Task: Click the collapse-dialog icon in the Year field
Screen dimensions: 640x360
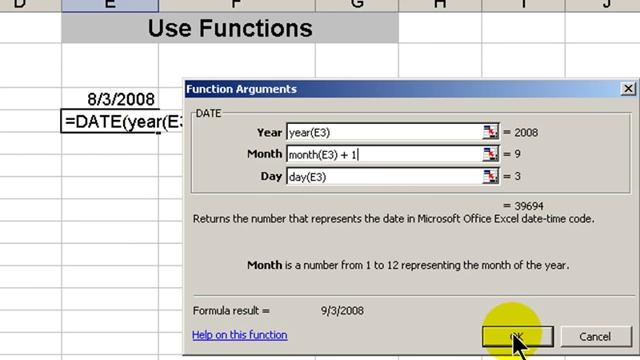Action: [x=490, y=132]
